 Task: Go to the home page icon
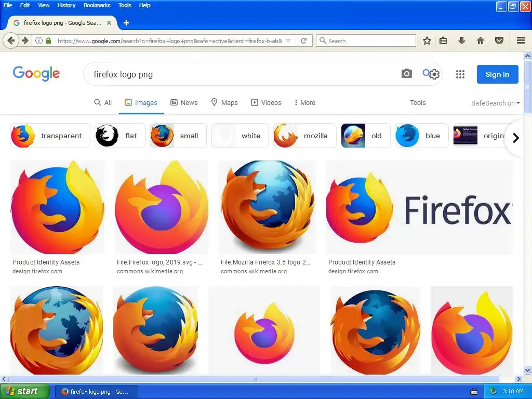pyautogui.click(x=481, y=41)
